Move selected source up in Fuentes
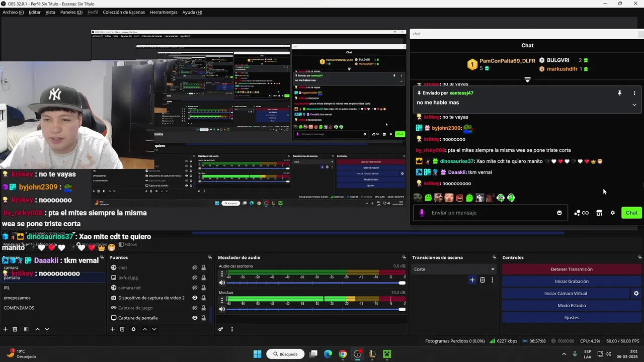The width and height of the screenshot is (644, 362). [144, 329]
